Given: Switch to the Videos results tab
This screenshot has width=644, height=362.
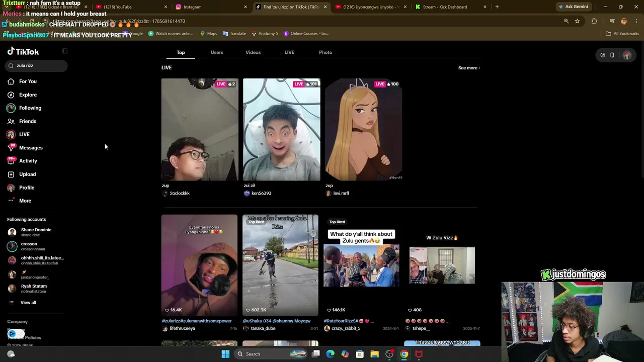Looking at the screenshot, I should (x=253, y=52).
